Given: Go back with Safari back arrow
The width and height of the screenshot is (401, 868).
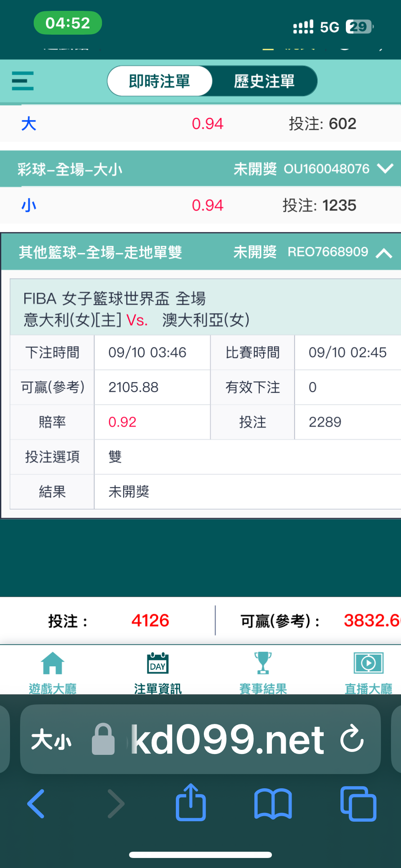Looking at the screenshot, I should pyautogui.click(x=36, y=804).
